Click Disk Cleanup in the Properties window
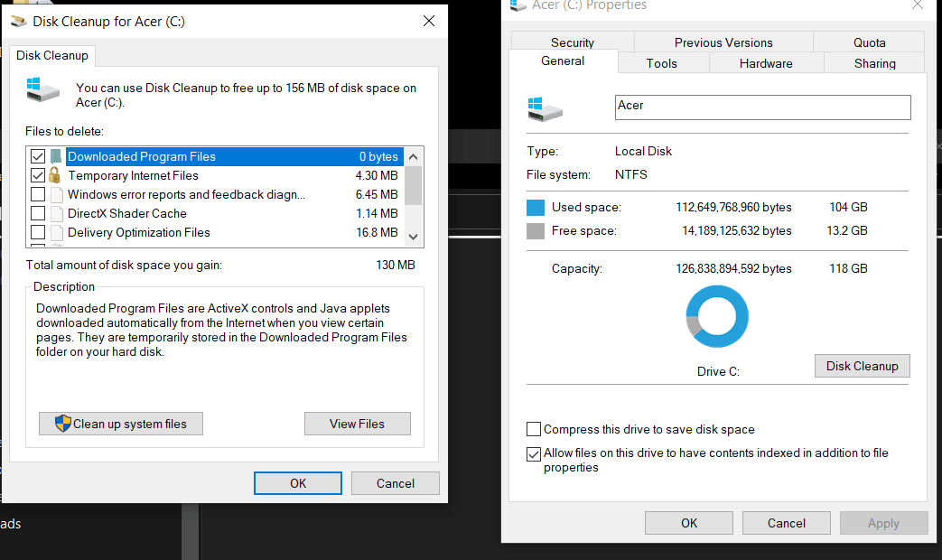942x560 pixels. click(862, 366)
